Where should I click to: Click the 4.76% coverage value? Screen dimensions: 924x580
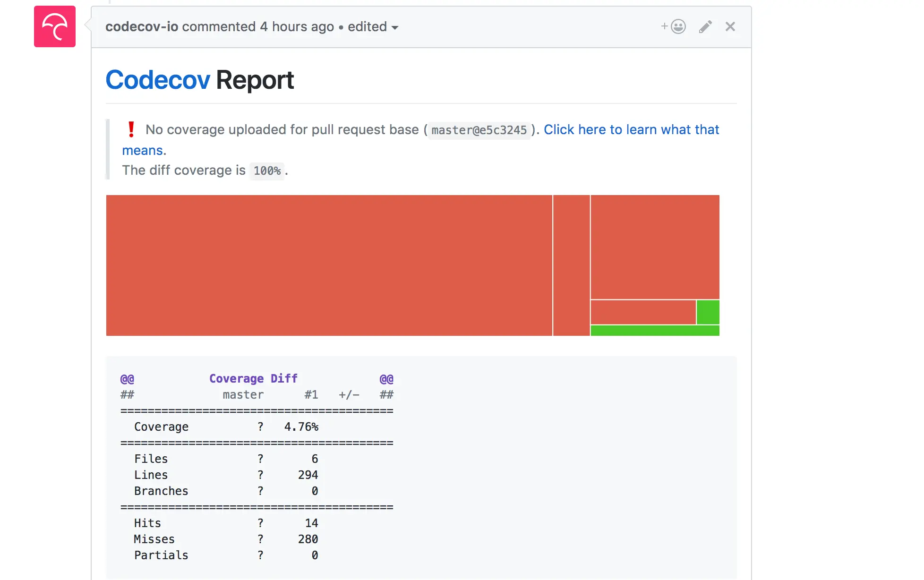(x=301, y=427)
